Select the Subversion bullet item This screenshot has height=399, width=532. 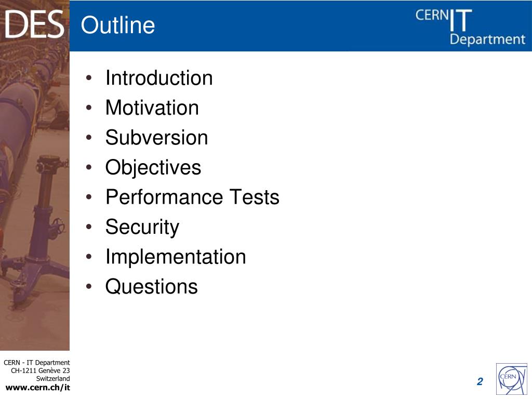point(156,137)
